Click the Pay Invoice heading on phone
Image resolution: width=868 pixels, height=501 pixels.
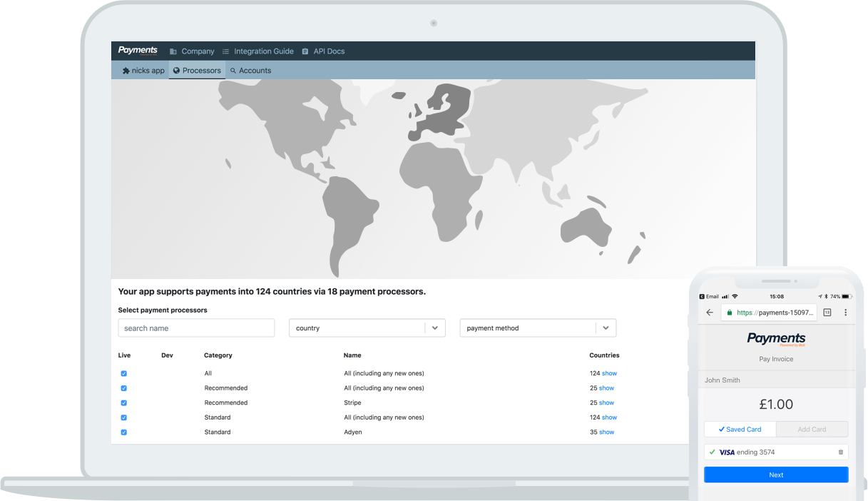pos(776,359)
